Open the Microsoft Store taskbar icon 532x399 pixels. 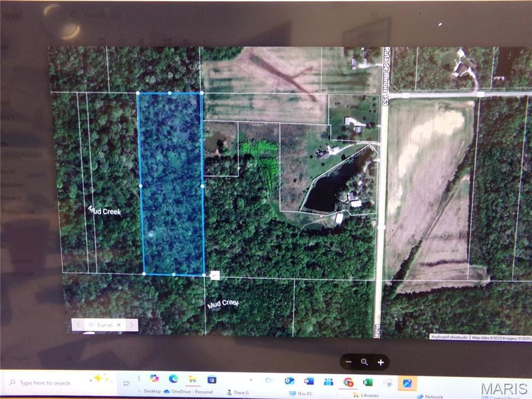pos(211,380)
